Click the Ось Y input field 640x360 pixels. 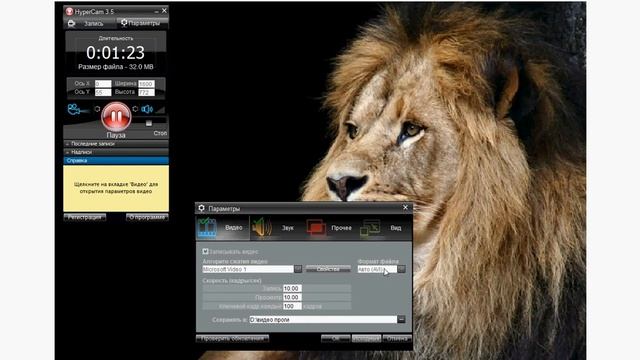coord(103,93)
